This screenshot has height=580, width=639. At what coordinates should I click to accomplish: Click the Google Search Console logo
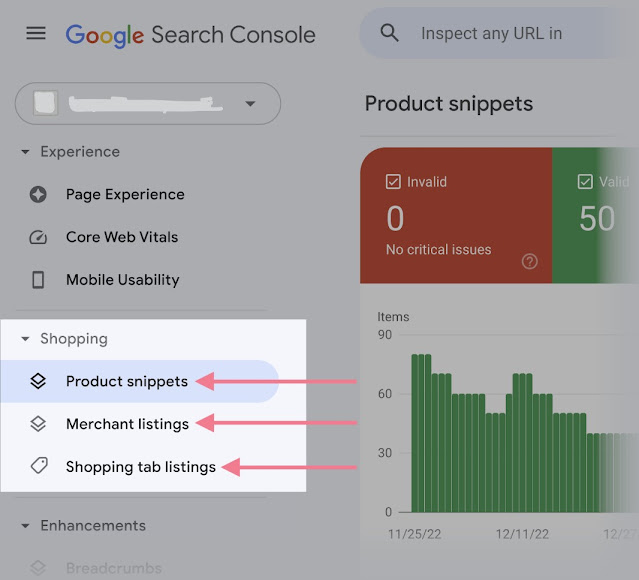click(190, 35)
